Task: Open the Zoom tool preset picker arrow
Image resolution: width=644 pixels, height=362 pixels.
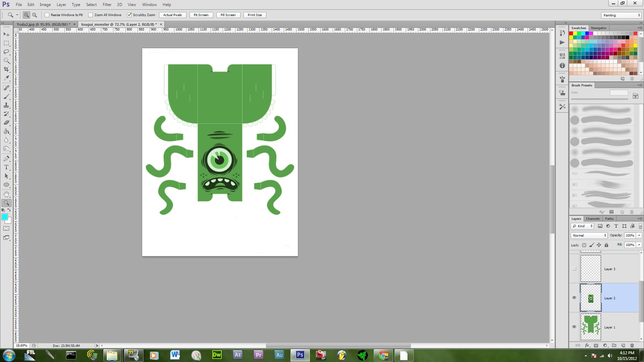Action: tap(17, 15)
